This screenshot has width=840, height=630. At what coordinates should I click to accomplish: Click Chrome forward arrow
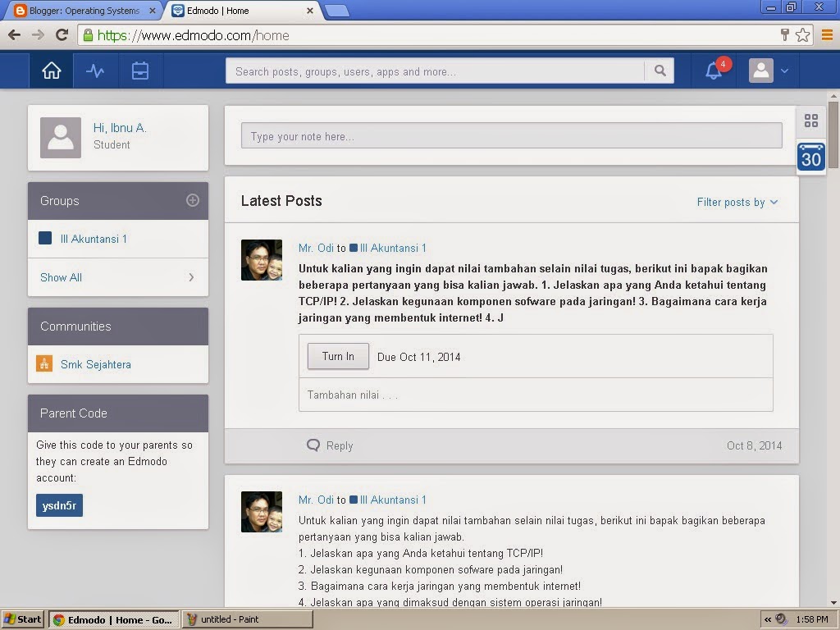38,35
